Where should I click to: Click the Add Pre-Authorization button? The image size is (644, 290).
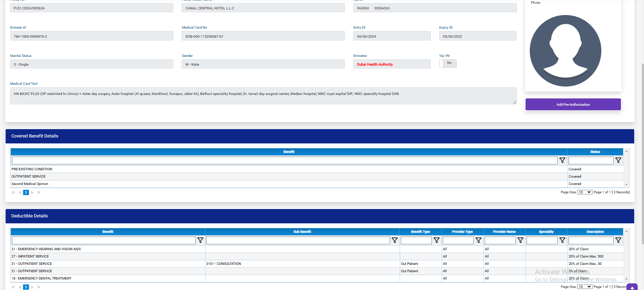coord(573,104)
